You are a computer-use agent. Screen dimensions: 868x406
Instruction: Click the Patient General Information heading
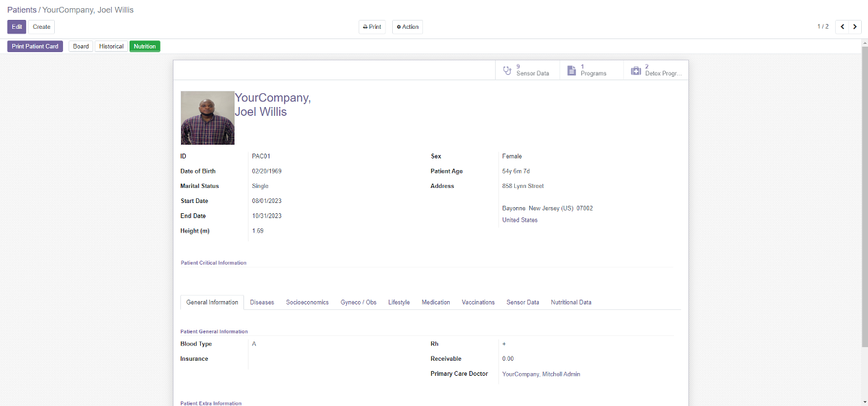(x=214, y=332)
